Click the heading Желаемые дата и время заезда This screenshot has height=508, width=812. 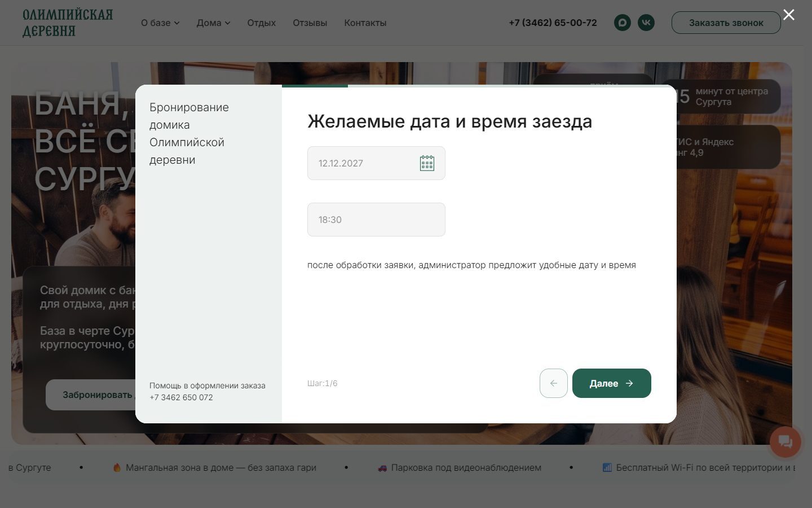click(449, 121)
